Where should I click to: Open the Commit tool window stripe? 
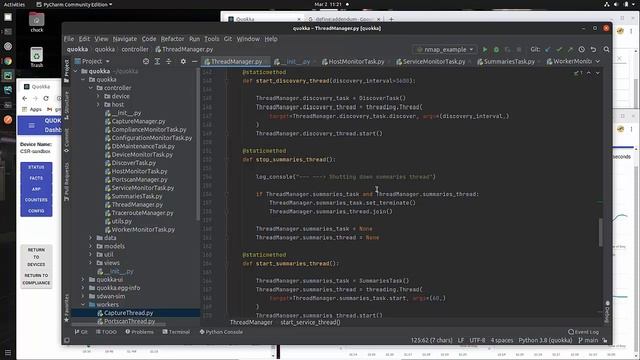67,140
